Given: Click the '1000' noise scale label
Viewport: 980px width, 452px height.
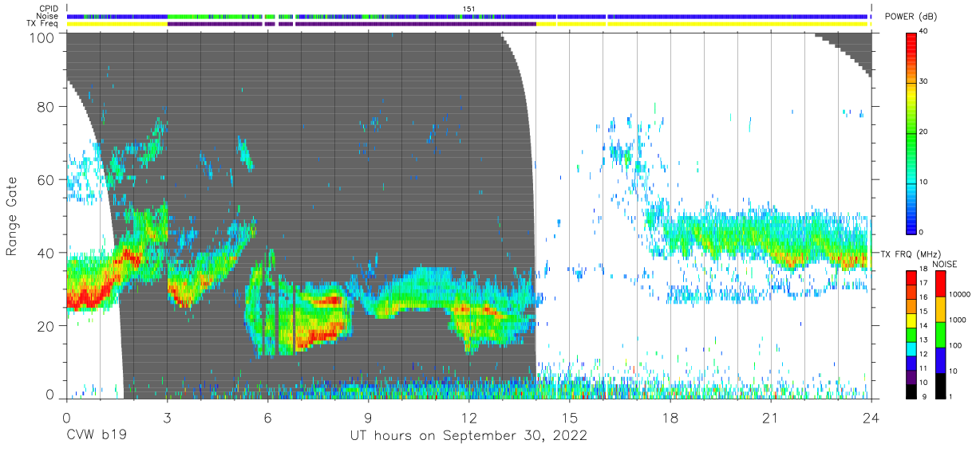Looking at the screenshot, I should click(x=958, y=320).
